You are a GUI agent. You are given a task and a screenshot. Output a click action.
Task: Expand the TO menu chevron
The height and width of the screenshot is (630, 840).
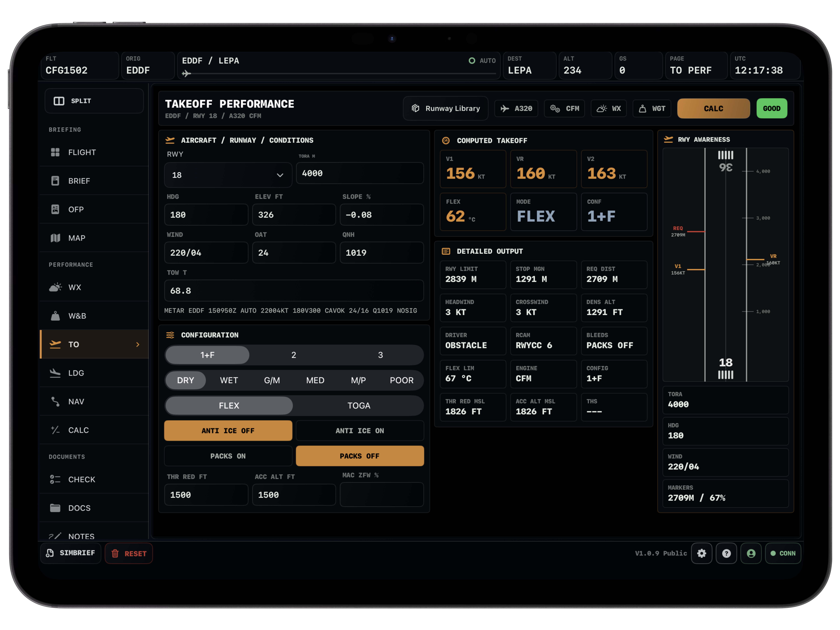(x=138, y=344)
